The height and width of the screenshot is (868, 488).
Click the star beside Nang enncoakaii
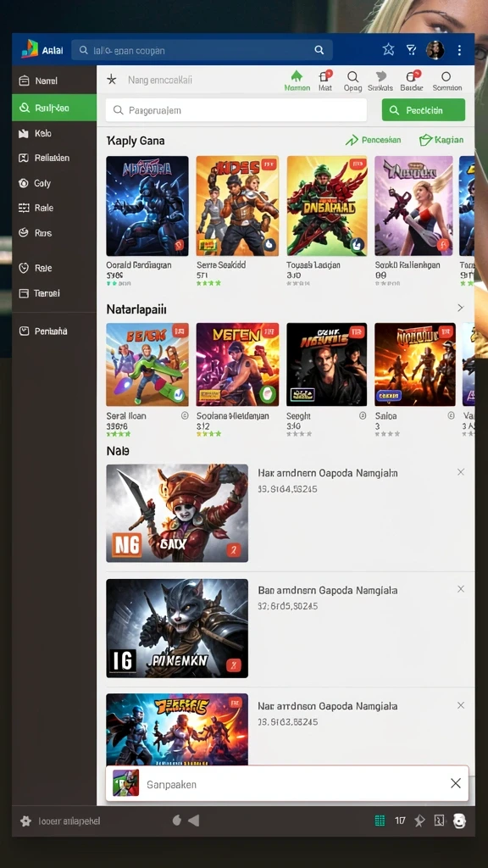point(112,80)
